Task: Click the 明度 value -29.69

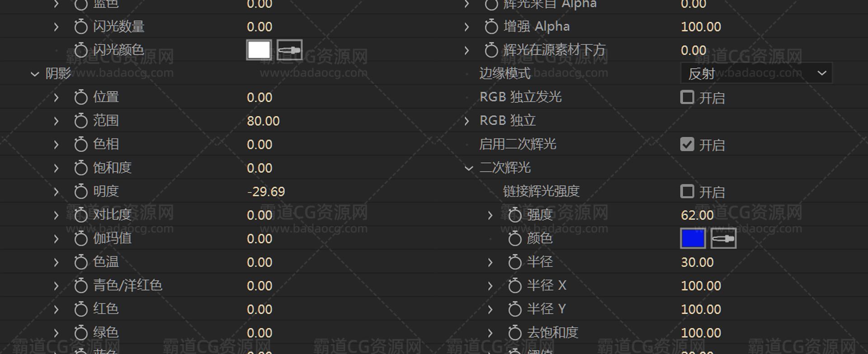Action: [266, 192]
